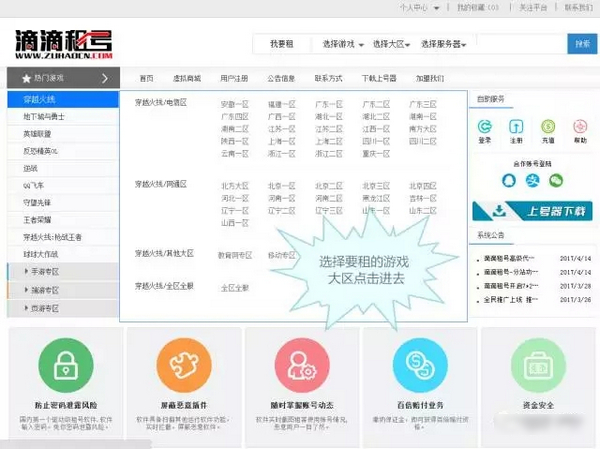This screenshot has width=600, height=449.
Task: Click the green lock password security icon
Action: (66, 366)
